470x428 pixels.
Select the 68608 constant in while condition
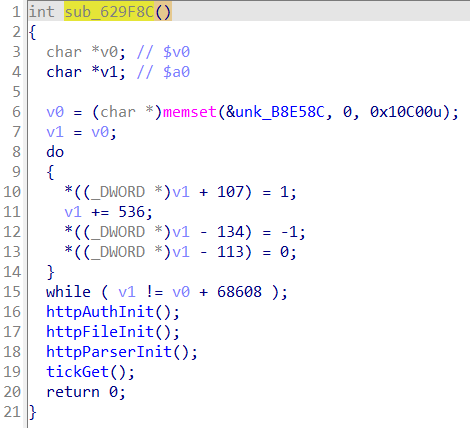(239, 292)
